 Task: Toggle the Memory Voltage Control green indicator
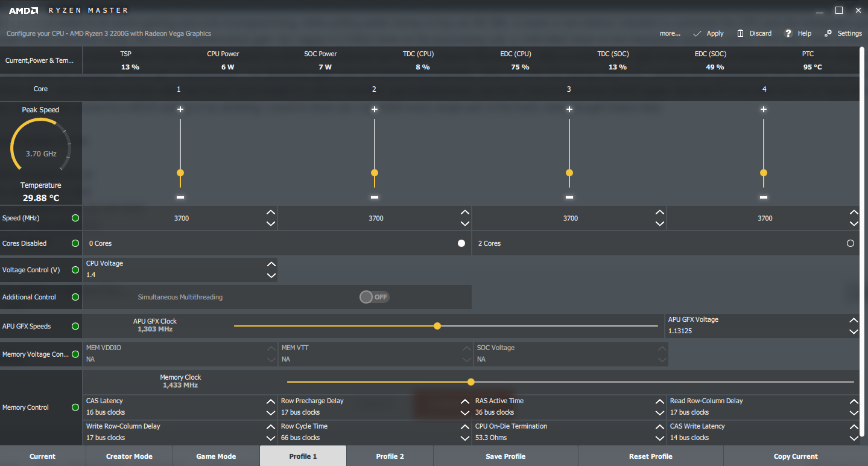(75, 354)
